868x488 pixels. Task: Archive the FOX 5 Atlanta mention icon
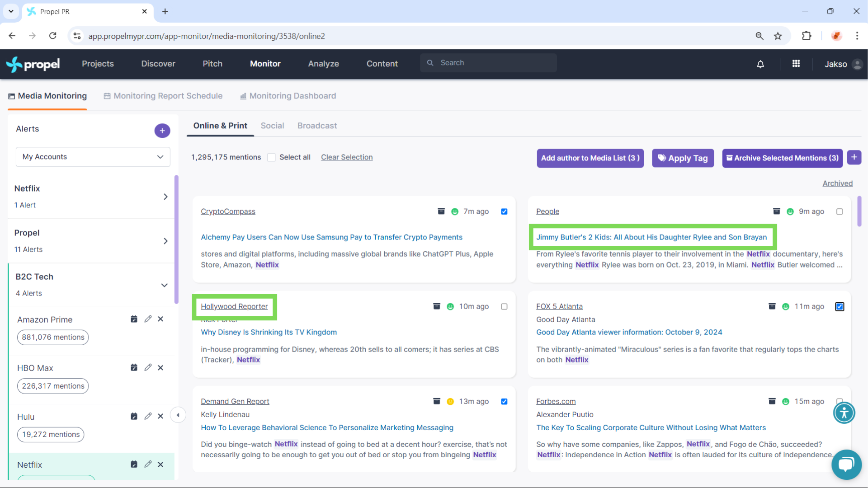coord(772,306)
